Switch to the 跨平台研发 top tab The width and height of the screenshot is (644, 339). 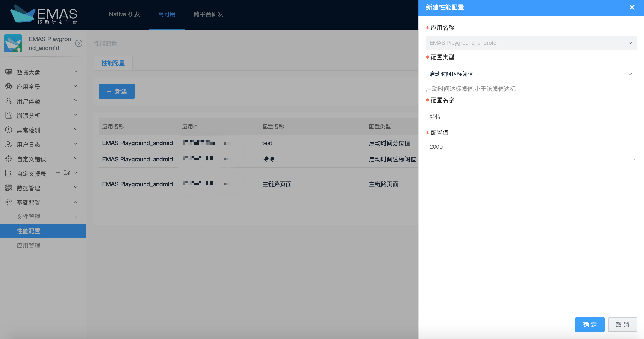pyautogui.click(x=208, y=14)
